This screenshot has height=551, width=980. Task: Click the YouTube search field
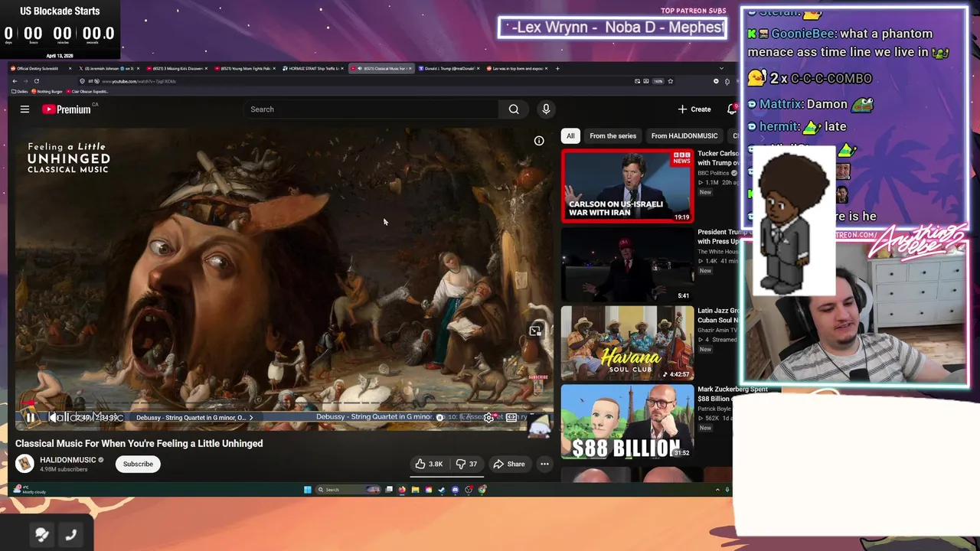[371, 109]
